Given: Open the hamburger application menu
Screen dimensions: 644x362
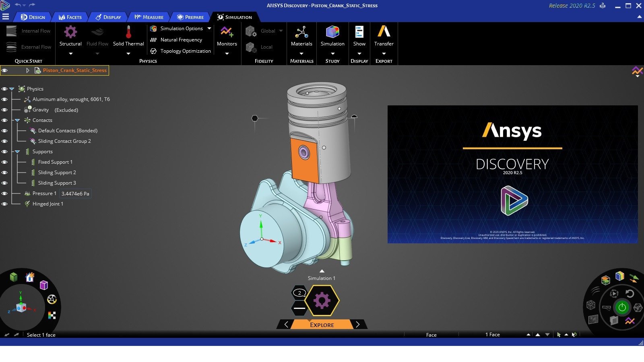Looking at the screenshot, I should click(5, 17).
